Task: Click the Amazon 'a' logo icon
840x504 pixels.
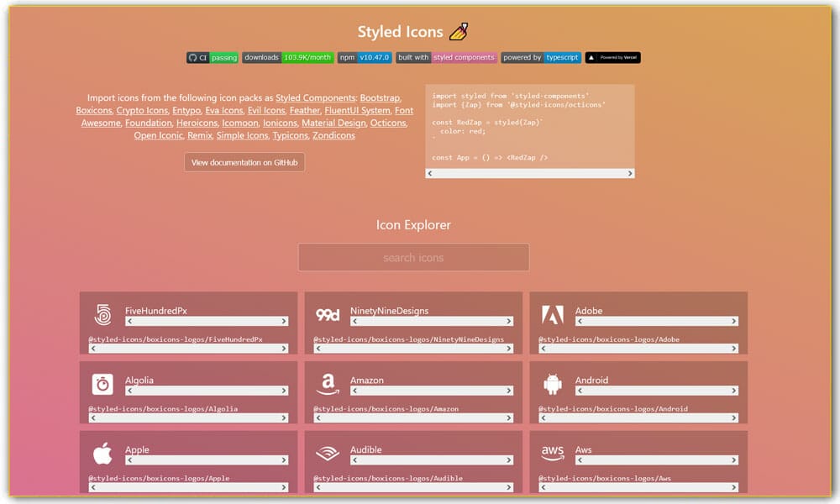Action: (x=328, y=384)
